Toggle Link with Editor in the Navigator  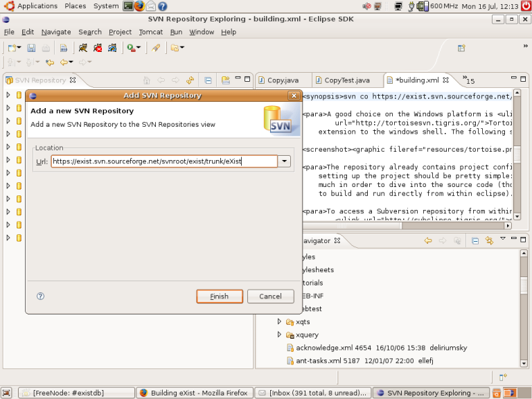(x=489, y=240)
